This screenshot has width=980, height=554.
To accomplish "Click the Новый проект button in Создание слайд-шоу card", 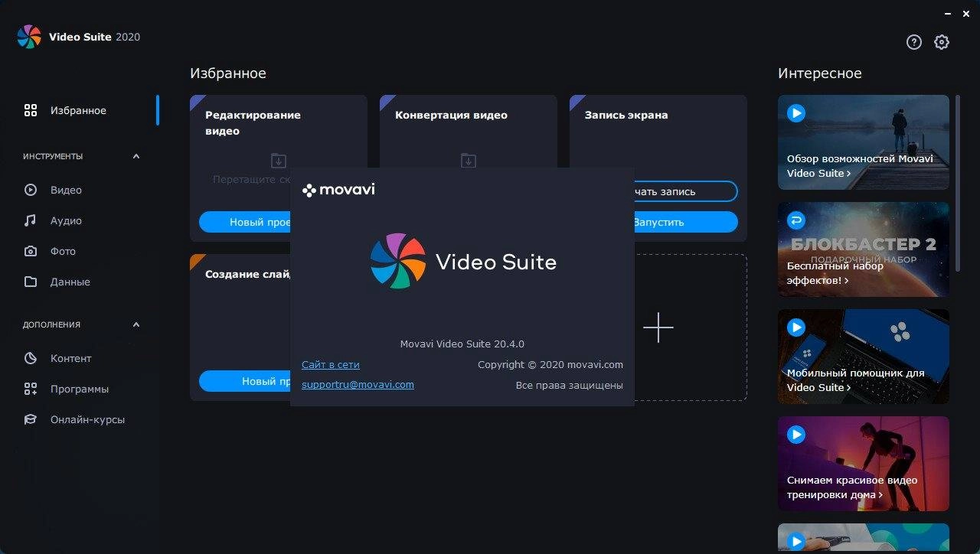I will tap(245, 381).
